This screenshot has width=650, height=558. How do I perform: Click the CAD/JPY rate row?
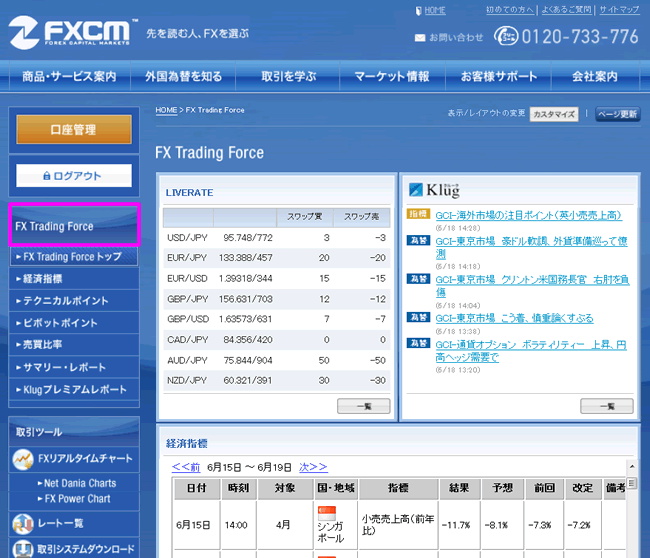coord(276,340)
